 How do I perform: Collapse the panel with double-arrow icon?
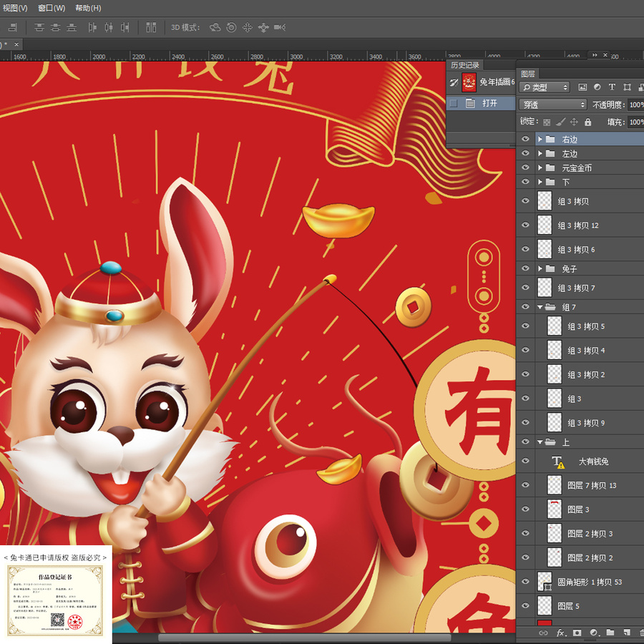coord(595,54)
